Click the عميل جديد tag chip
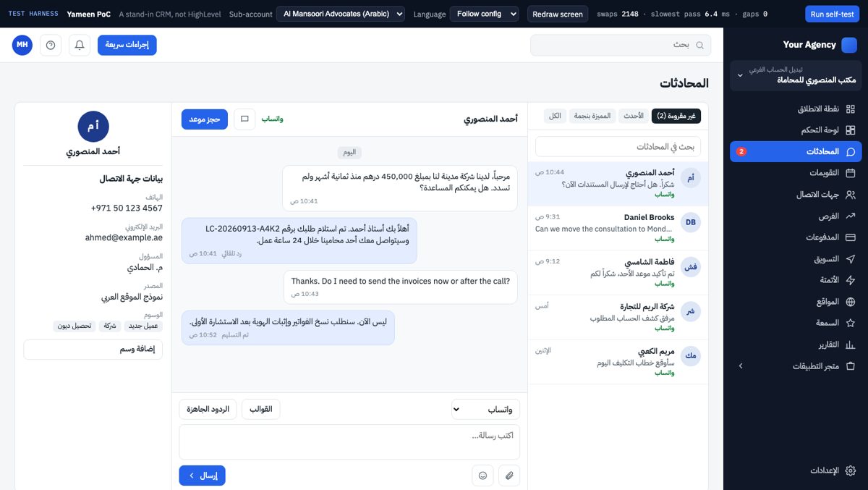 (x=143, y=326)
